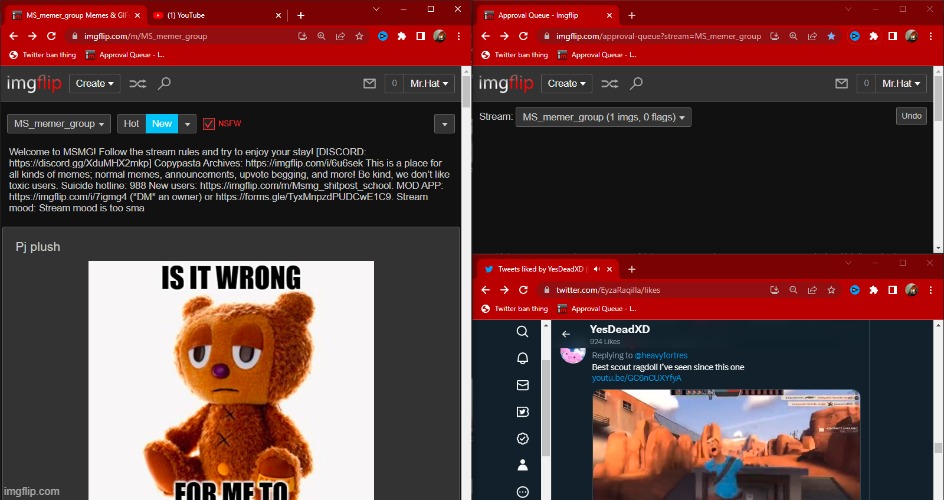Open Twitter profile person icon in sidebar
This screenshot has height=500, width=944.
point(523,465)
